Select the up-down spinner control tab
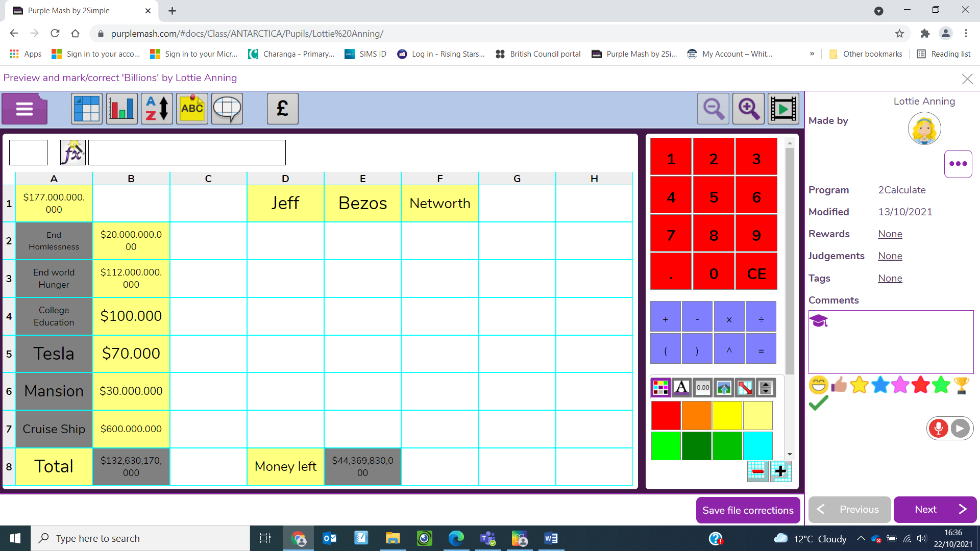This screenshot has height=551, width=980. [766, 388]
